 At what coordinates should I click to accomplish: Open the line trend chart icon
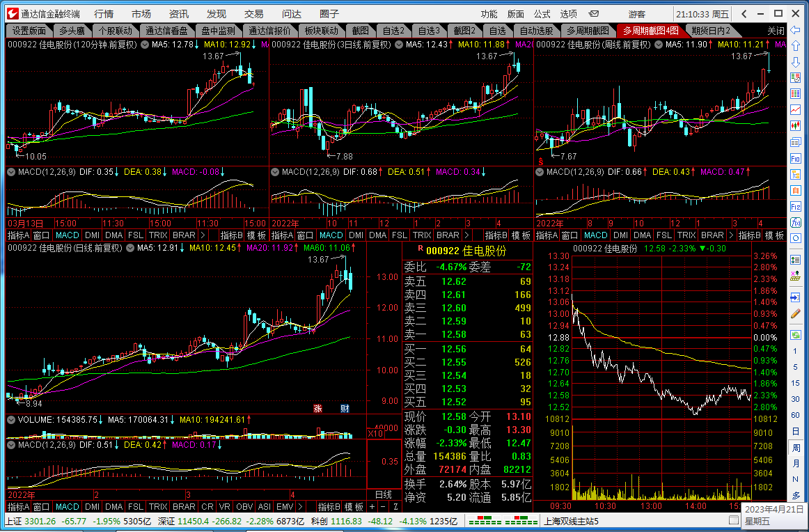(796, 110)
